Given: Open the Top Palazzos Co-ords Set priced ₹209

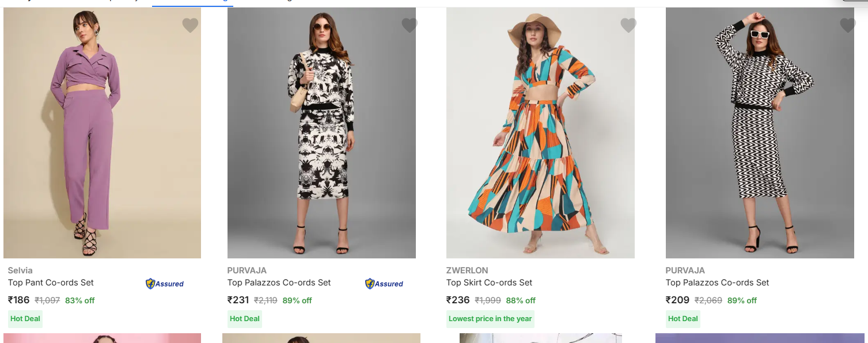Looking at the screenshot, I should tap(717, 283).
